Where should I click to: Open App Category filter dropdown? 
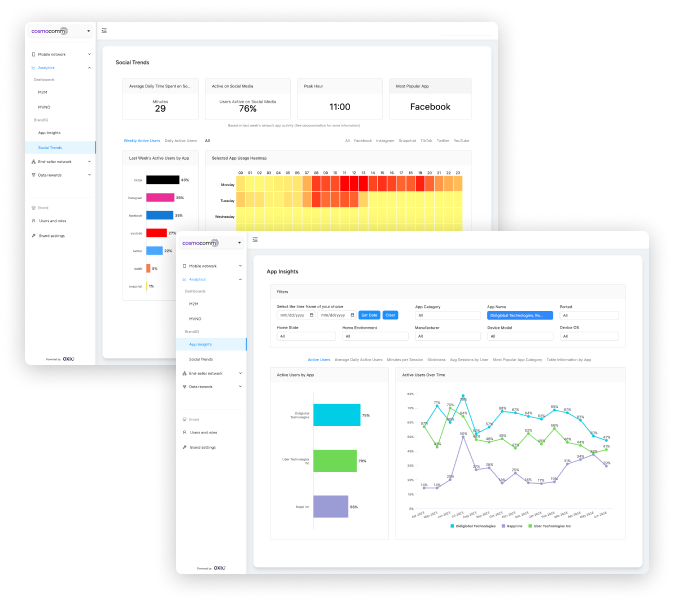[x=447, y=316]
